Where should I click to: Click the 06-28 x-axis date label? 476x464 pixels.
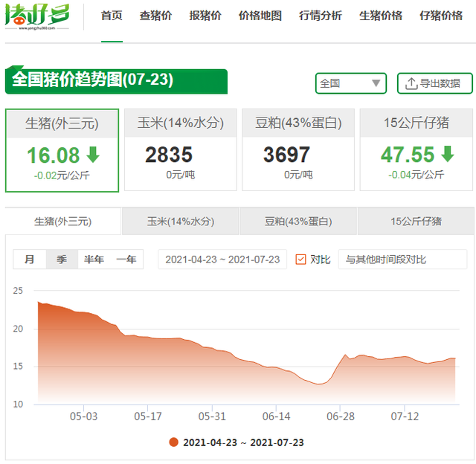tap(341, 416)
